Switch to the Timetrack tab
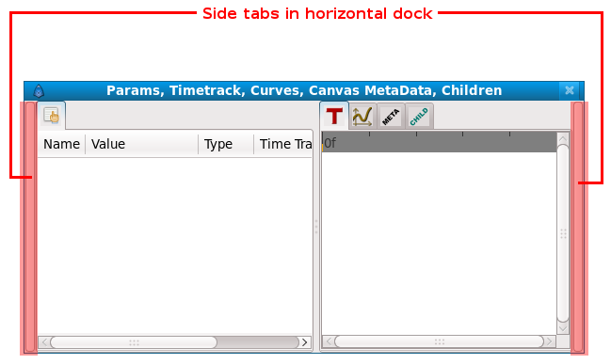 pyautogui.click(x=334, y=116)
